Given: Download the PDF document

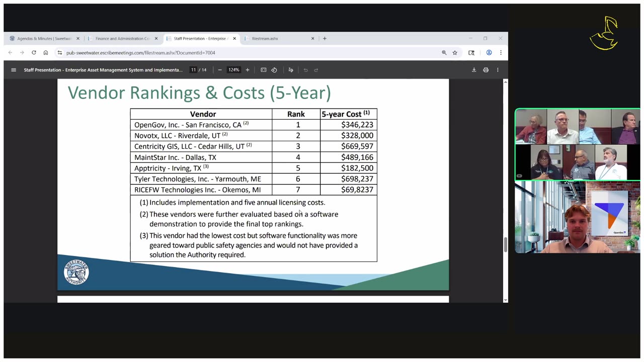Looking at the screenshot, I should 474,70.
